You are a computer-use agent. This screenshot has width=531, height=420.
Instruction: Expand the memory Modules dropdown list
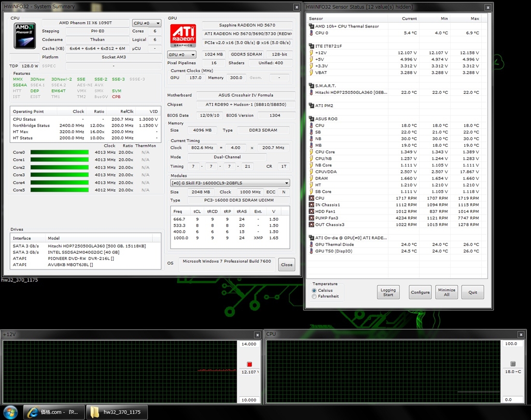pyautogui.click(x=230, y=183)
